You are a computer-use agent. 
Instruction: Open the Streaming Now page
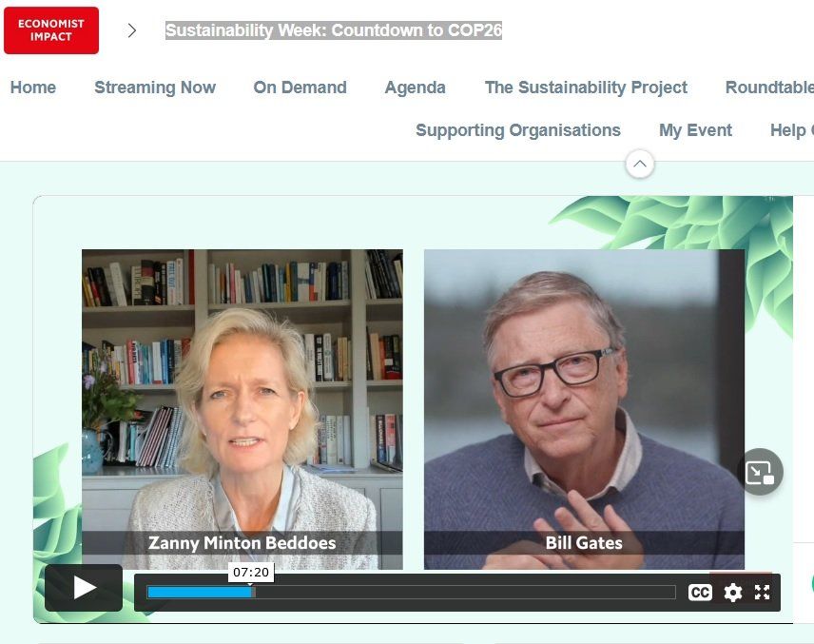pos(155,88)
